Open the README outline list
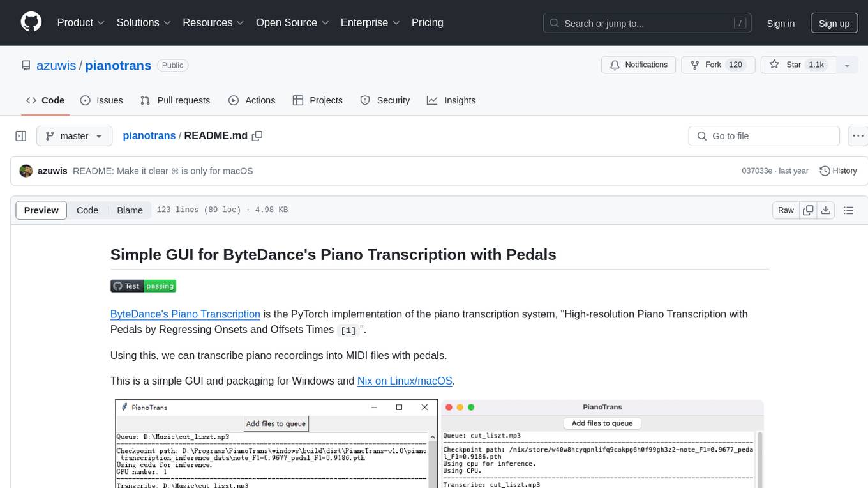The image size is (868, 488). 848,210
